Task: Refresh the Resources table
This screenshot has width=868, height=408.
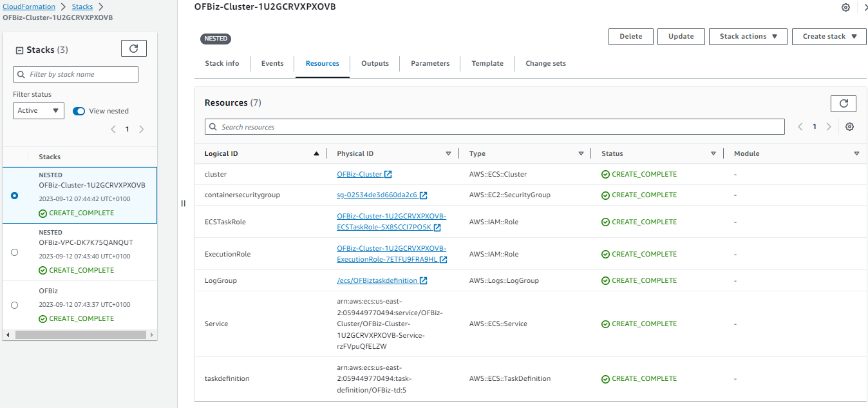Action: (x=844, y=103)
